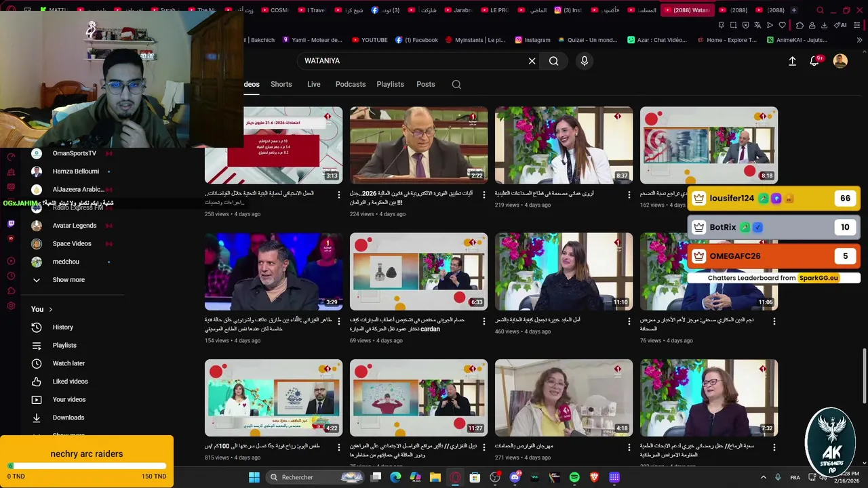Open options menu for the 3:29 video
This screenshot has width=868, height=488.
(x=339, y=321)
